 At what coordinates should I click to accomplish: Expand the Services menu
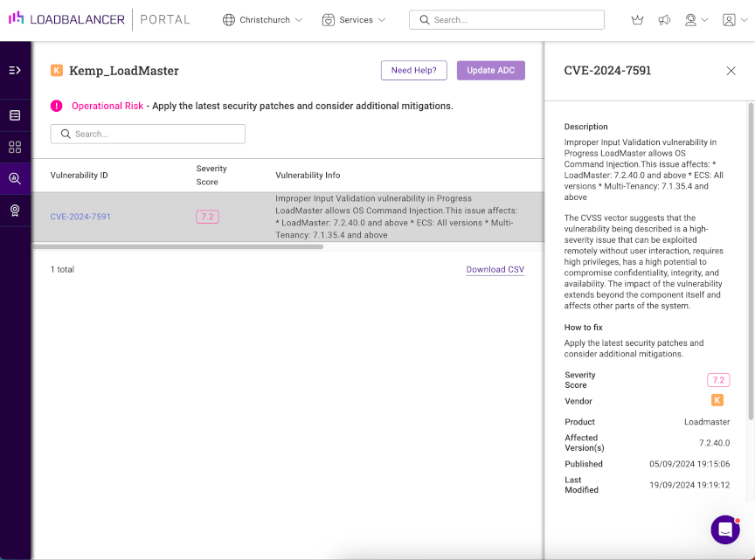coord(354,20)
